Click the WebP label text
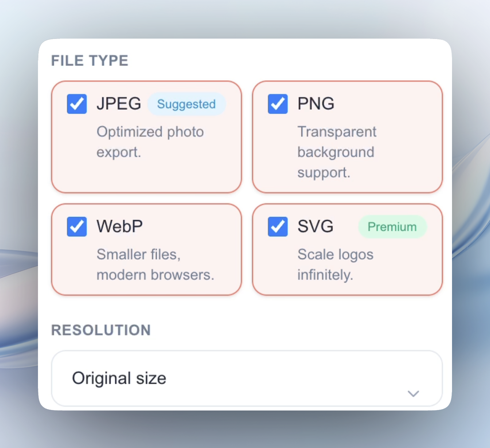This screenshot has height=448, width=490. (119, 226)
